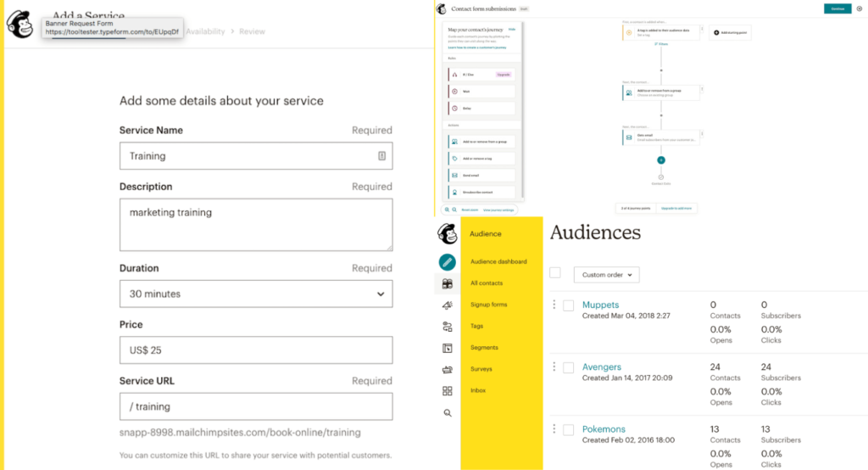Click the pencil Create icon in Audience sidebar
The height and width of the screenshot is (470, 868).
pyautogui.click(x=448, y=262)
